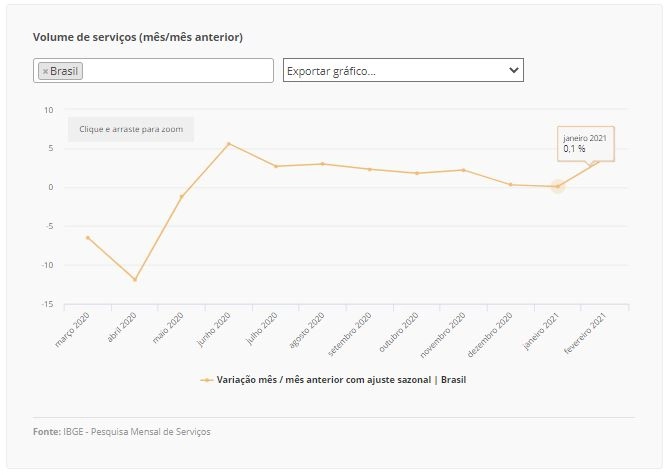Screen dimensions: 668x475
Task: Click the julho 2020 data point
Action: (276, 167)
